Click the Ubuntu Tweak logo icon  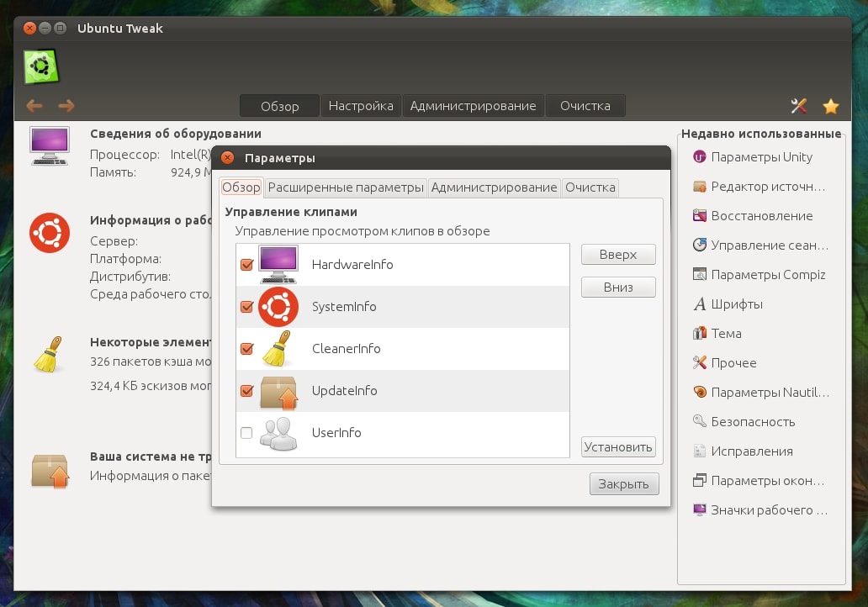tap(41, 66)
